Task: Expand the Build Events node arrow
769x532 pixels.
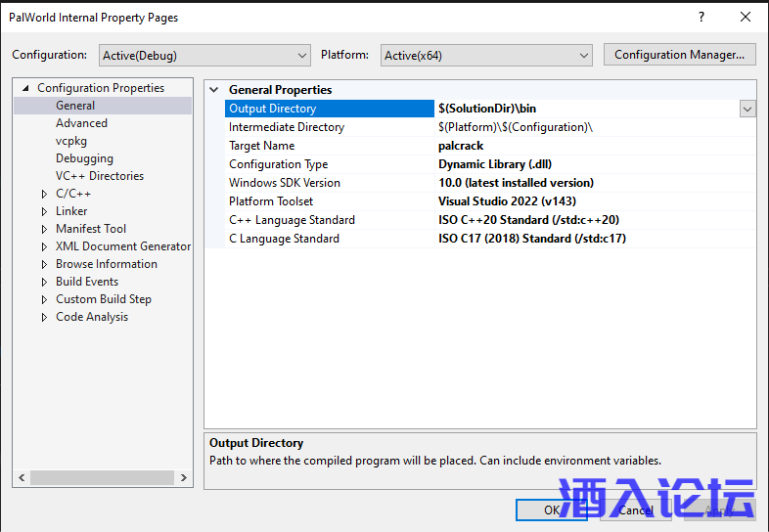Action: tap(44, 283)
